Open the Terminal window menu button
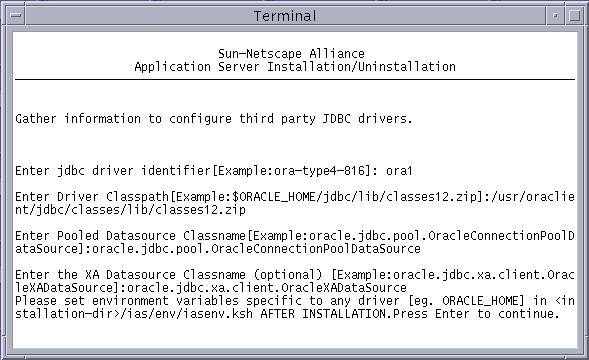Image resolution: width=589 pixels, height=360 pixels. 16,16
